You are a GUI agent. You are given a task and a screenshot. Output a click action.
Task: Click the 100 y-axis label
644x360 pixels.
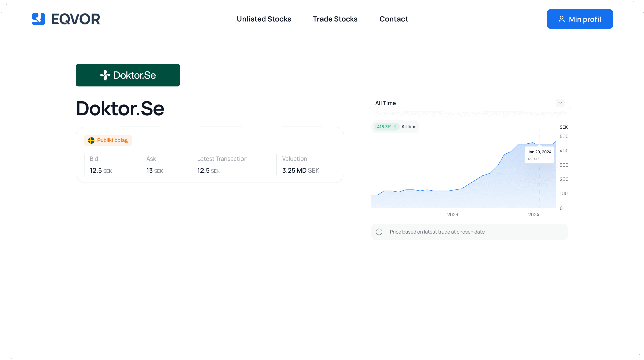564,194
